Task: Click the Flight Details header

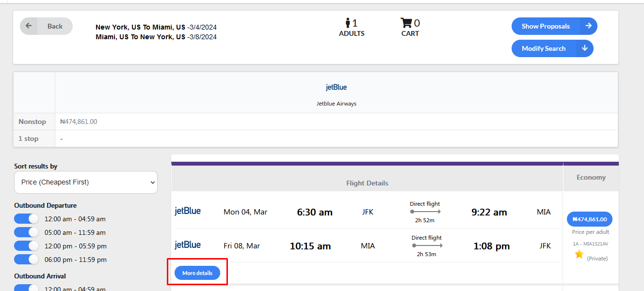Action: [x=367, y=183]
